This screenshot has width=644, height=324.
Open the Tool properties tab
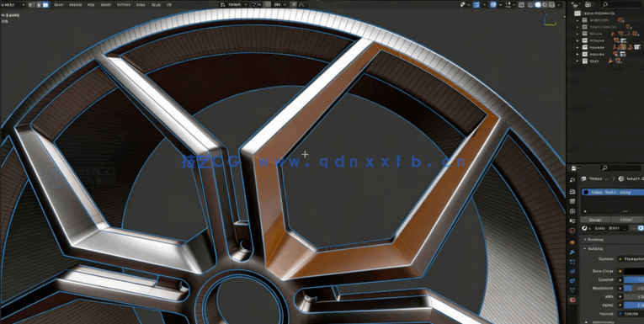coord(572,179)
